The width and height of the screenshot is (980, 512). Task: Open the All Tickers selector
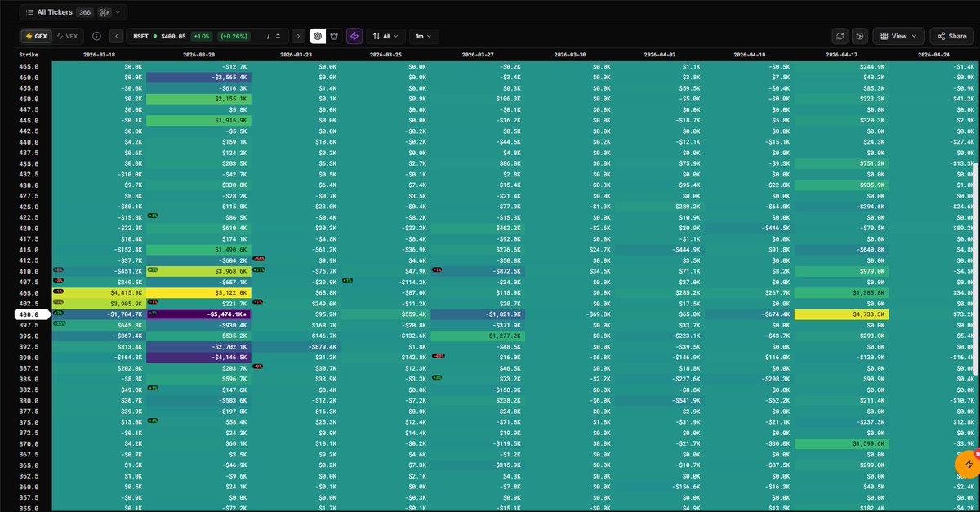(x=73, y=12)
